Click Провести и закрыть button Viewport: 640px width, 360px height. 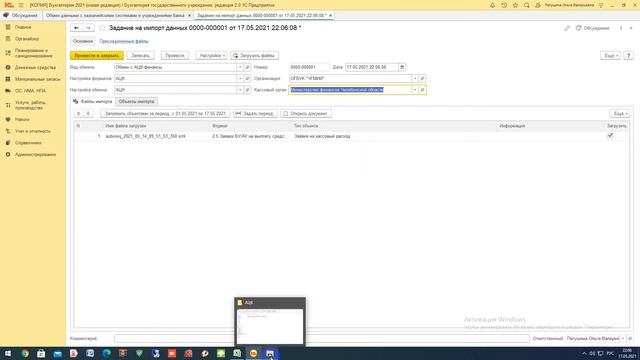[97, 56]
